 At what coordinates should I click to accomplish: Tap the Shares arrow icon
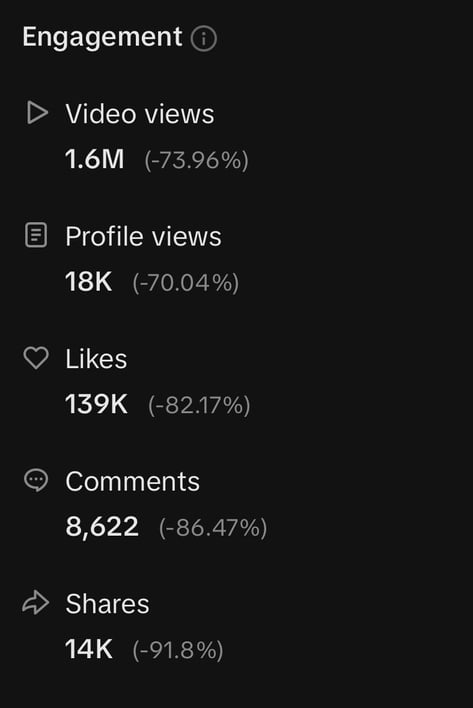click(35, 603)
